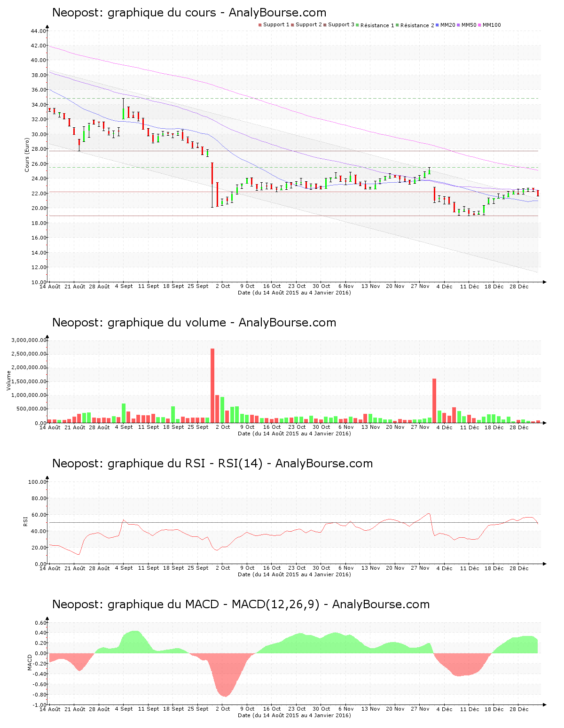Click the MM100 pink legend square

pyautogui.click(x=480, y=25)
